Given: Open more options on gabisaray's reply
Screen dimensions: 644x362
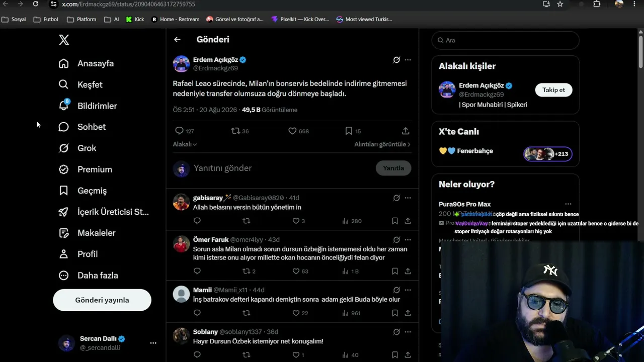Looking at the screenshot, I should pyautogui.click(x=408, y=198).
